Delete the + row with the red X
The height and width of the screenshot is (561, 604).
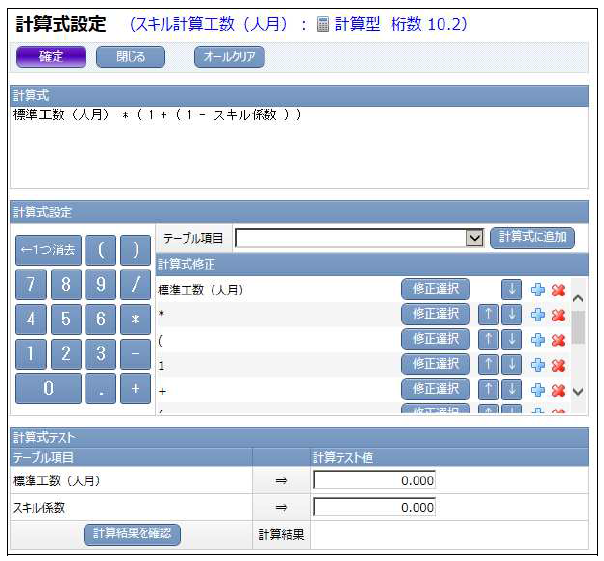pos(558,390)
